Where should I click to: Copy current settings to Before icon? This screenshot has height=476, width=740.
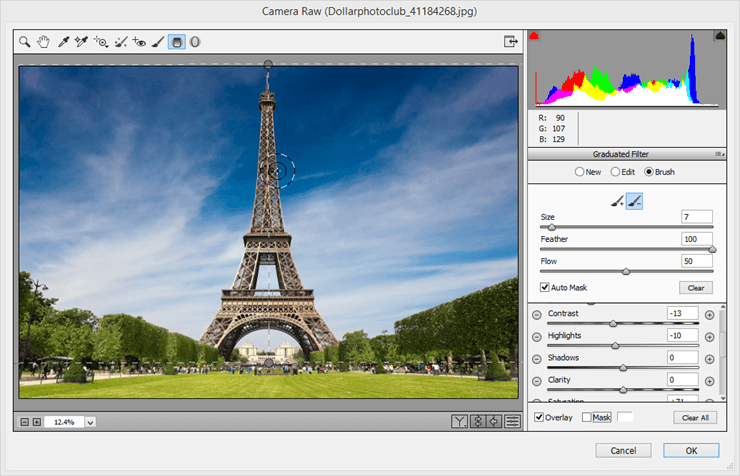pos(494,421)
